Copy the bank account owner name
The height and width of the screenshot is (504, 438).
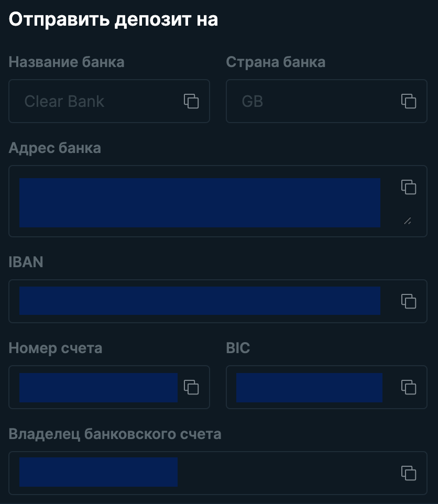(409, 473)
